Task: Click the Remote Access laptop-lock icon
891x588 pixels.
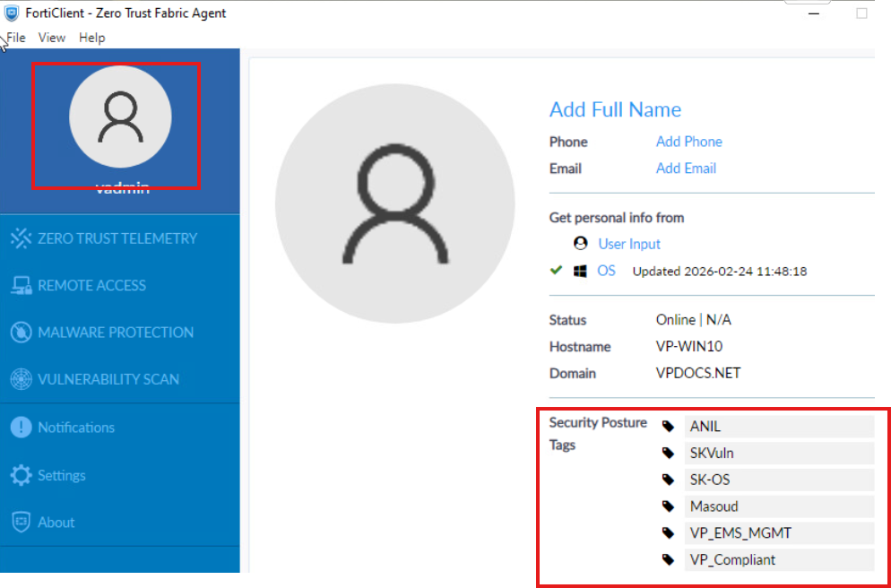Action: 21,285
